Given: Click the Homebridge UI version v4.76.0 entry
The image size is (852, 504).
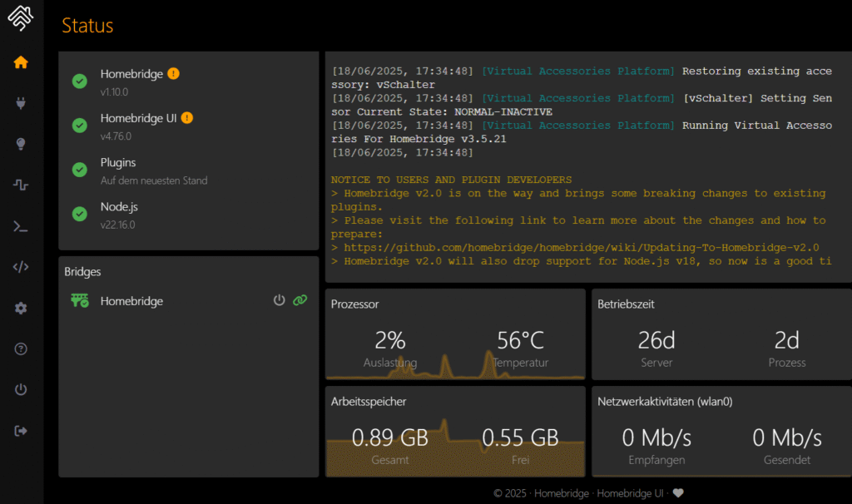Looking at the screenshot, I should pyautogui.click(x=116, y=136).
